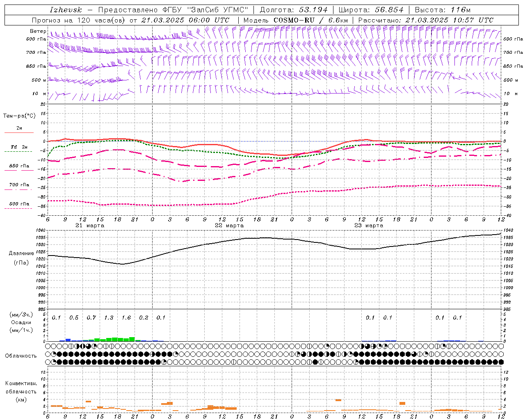This screenshot has height=420, width=525.
Task: Click the 0.2 precipitation total
Action: [x=144, y=318]
